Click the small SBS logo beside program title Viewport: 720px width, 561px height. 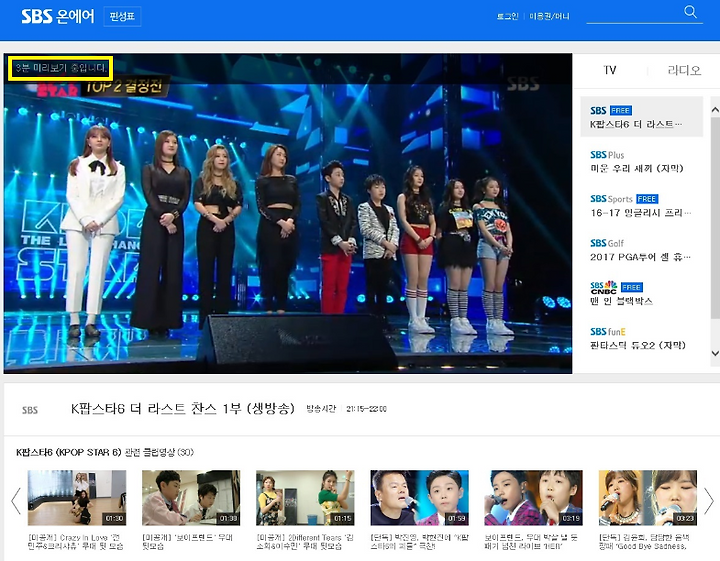point(30,410)
